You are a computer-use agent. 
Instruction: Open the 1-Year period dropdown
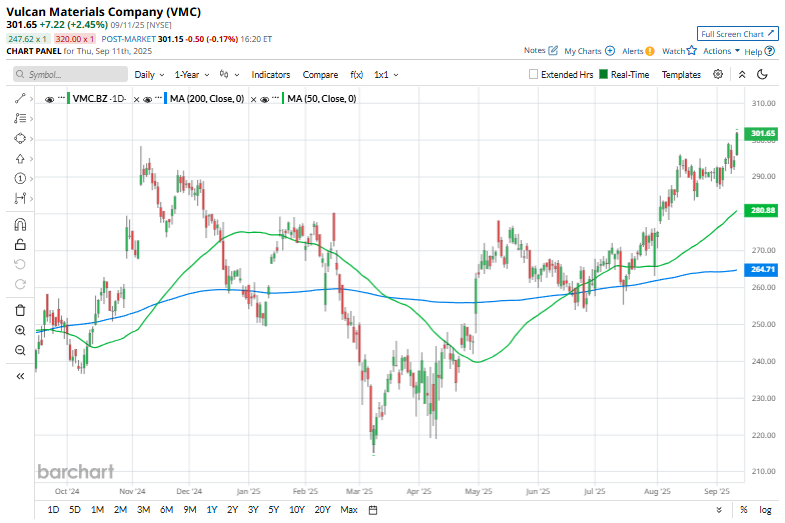click(192, 75)
